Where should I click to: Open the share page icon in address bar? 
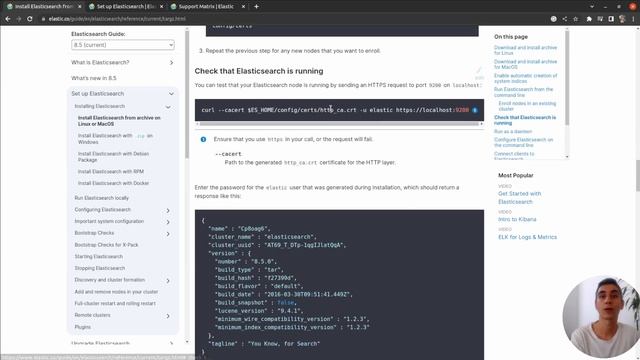point(564,19)
